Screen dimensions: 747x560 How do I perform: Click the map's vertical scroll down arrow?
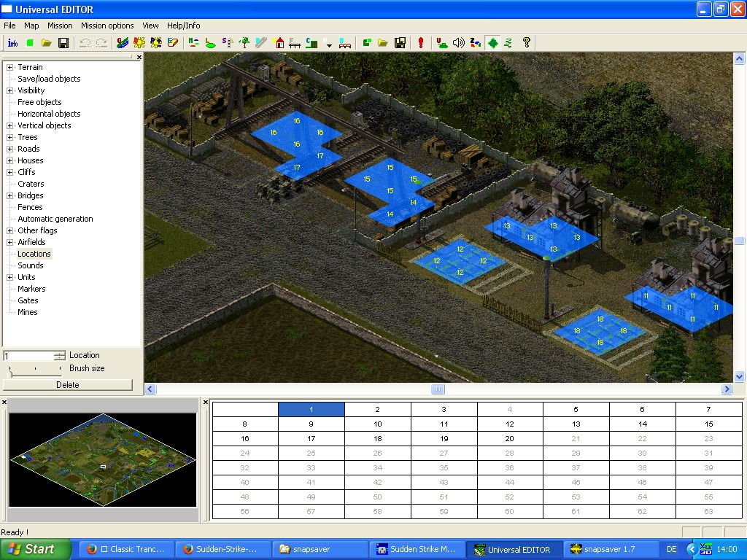click(740, 377)
